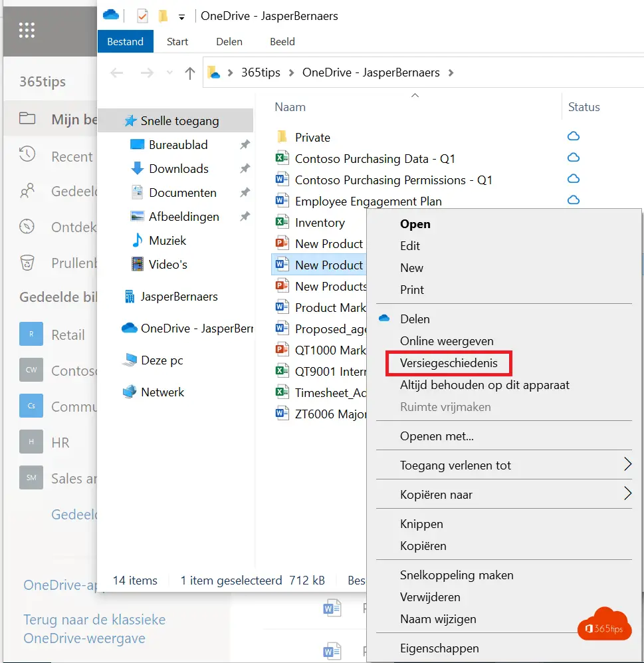
Task: Go back with the back arrow
Action: tap(116, 72)
